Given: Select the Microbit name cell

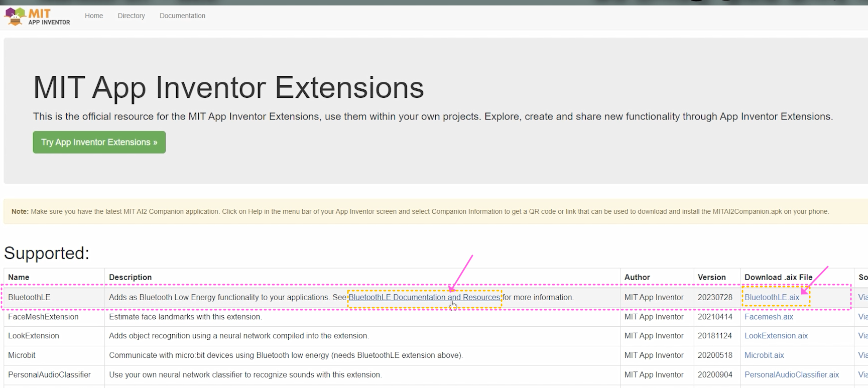Looking at the screenshot, I should 54,355.
